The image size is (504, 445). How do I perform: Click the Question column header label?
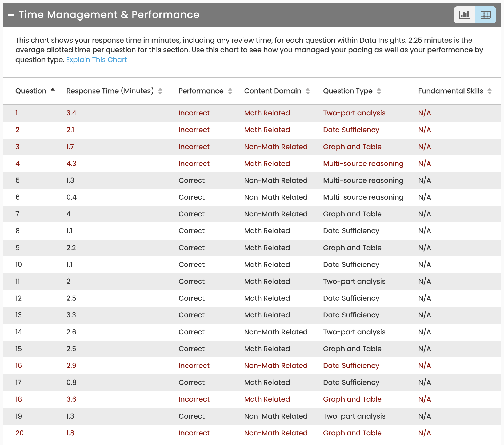coord(31,91)
